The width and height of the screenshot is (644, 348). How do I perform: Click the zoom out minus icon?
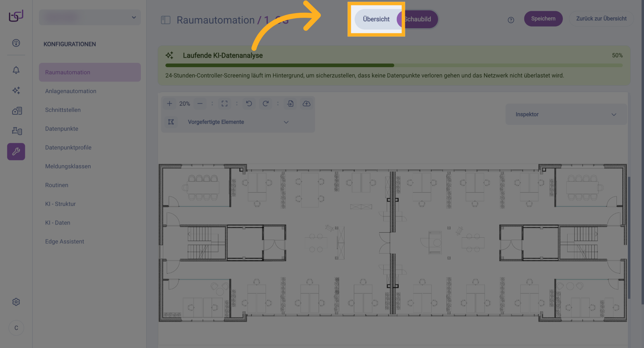coord(200,104)
